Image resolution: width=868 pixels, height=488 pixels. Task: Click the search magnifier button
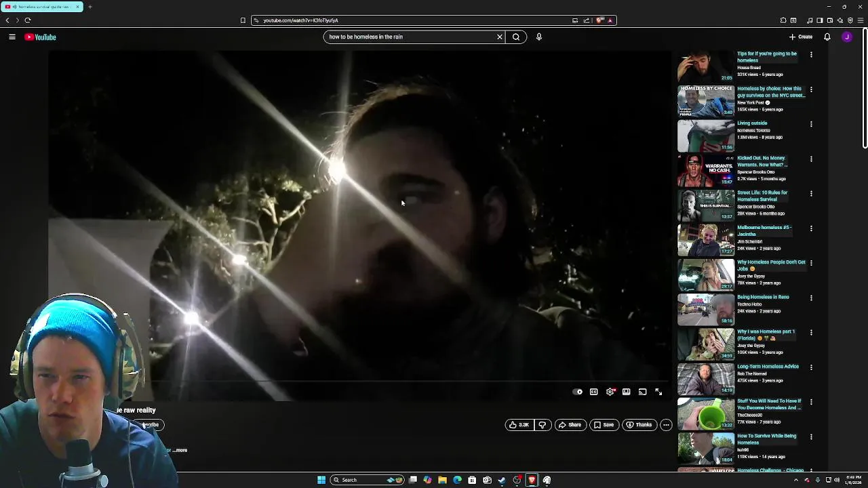[x=516, y=37]
